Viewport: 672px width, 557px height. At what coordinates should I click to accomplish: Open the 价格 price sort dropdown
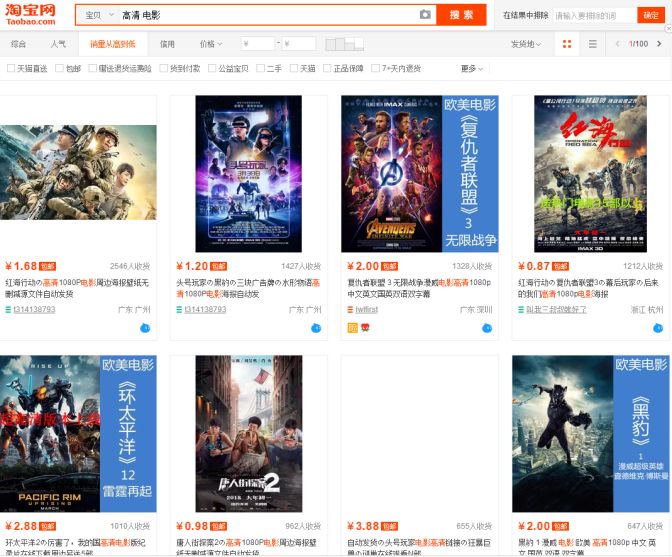210,44
